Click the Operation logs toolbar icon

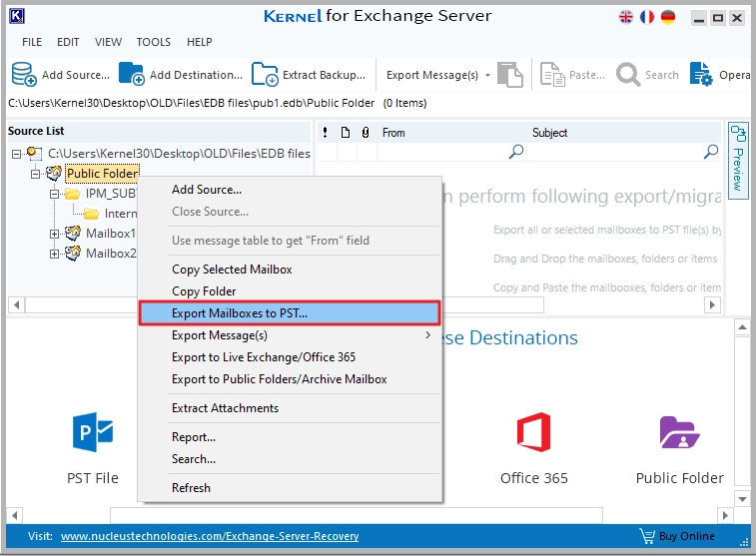(700, 74)
